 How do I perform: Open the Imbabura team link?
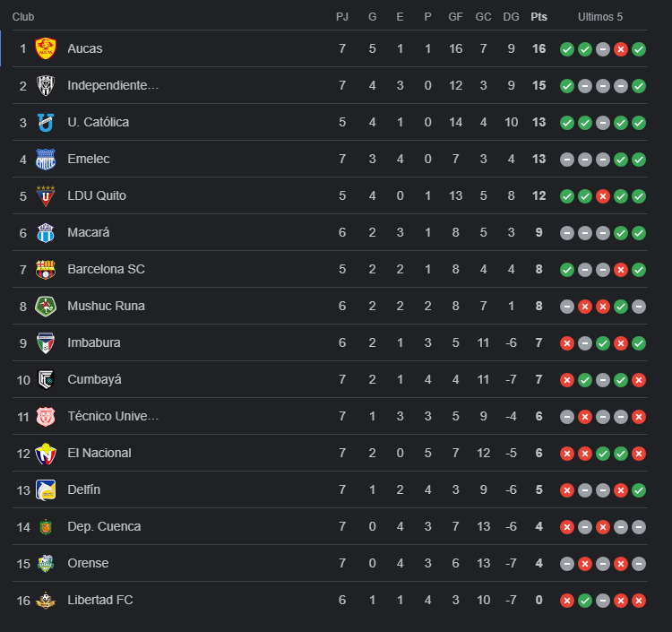[x=94, y=342]
